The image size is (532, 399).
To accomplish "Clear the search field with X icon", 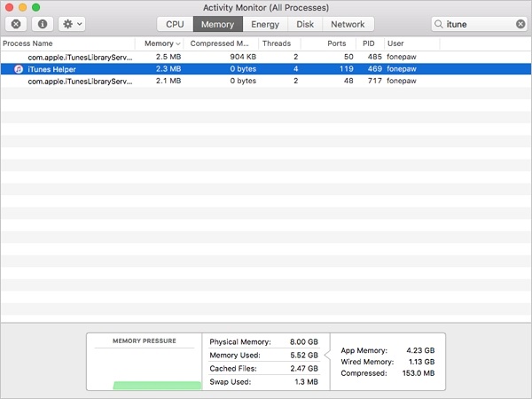I will 520,24.
